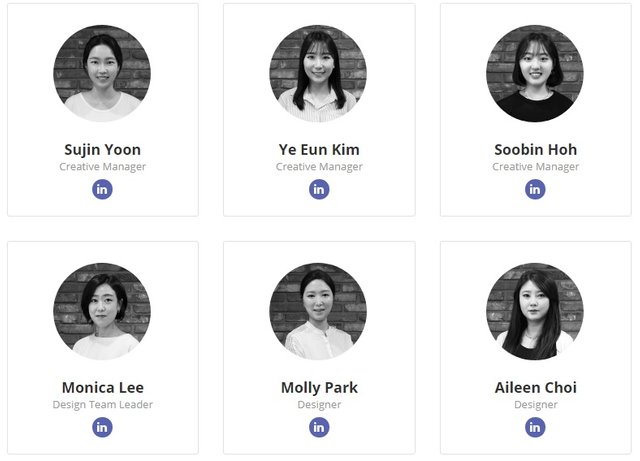Viewport: 640px width, 461px height.
Task: Click Designer title under Molly Park
Action: tap(319, 405)
